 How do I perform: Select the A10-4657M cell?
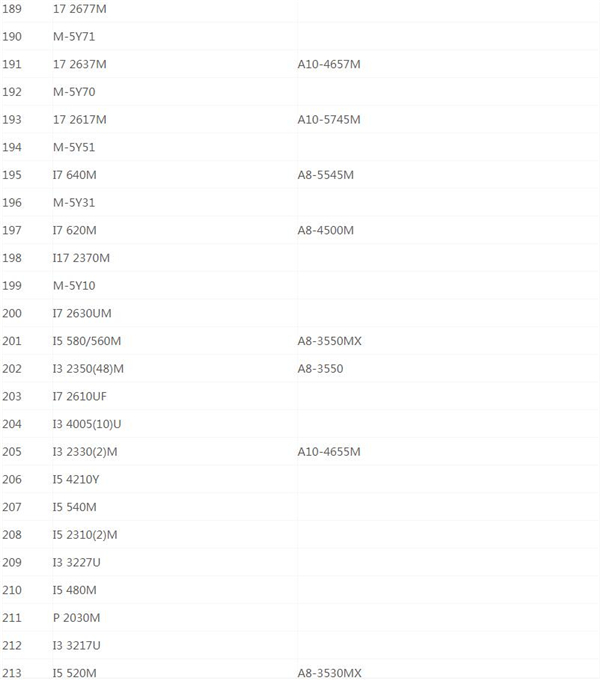(328, 65)
